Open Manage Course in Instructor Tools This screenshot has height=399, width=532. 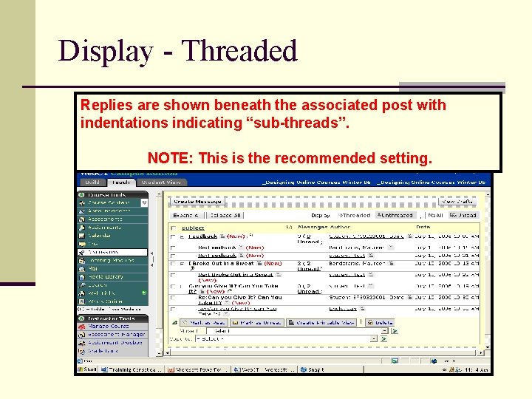point(108,327)
